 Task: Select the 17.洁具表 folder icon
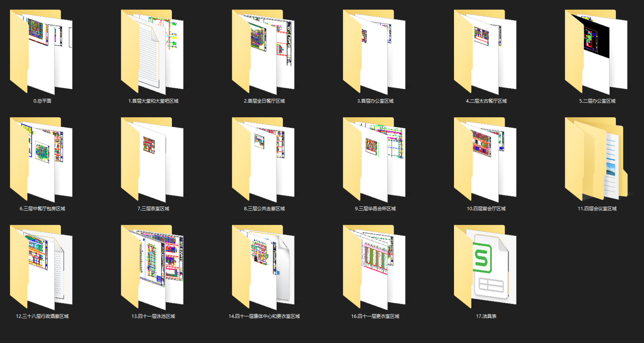coord(485,267)
